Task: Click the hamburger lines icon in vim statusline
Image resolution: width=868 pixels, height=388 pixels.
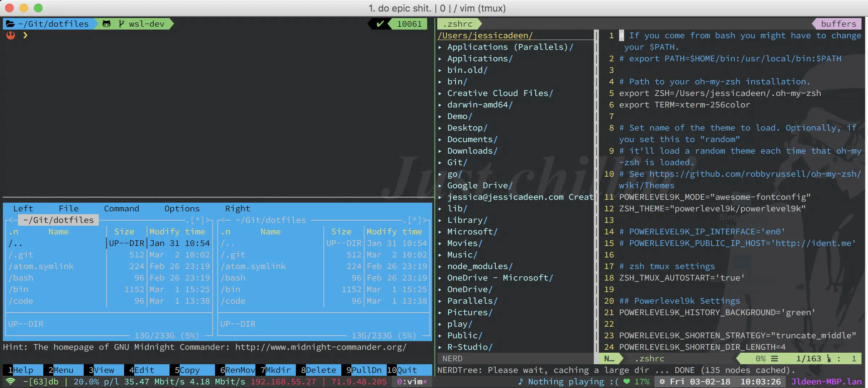Action: [x=775, y=359]
